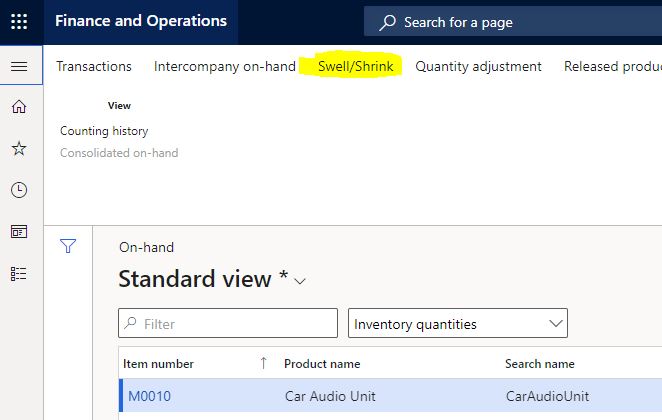This screenshot has height=420, width=662.
Task: Click the grid Filter input field
Action: pos(228,323)
